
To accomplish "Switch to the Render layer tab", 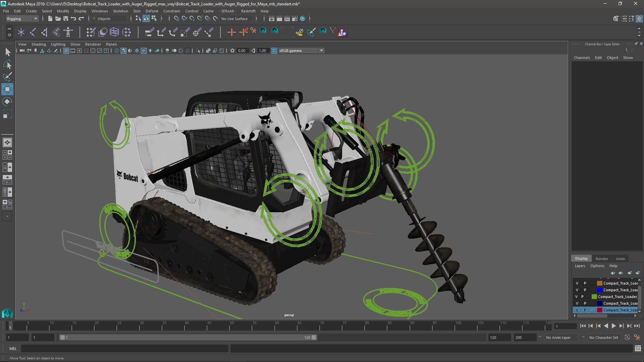I will (602, 259).
